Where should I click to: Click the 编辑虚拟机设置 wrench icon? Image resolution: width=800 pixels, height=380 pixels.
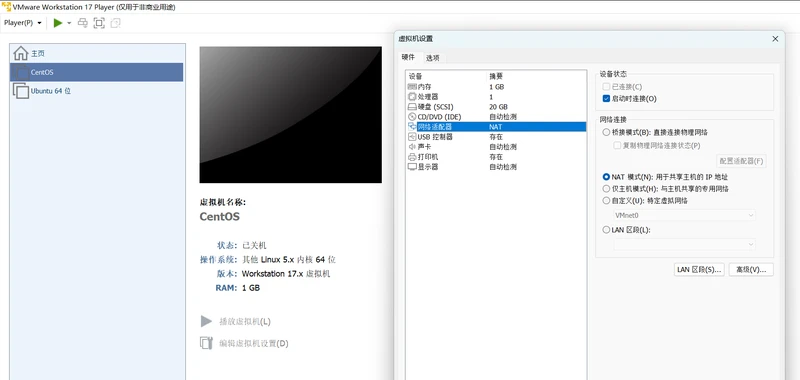(206, 343)
